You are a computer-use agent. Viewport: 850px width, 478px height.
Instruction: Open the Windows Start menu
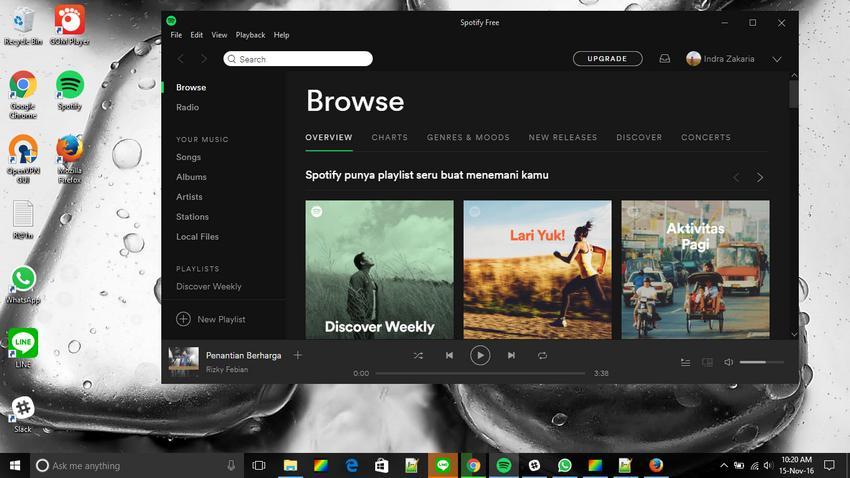point(15,466)
